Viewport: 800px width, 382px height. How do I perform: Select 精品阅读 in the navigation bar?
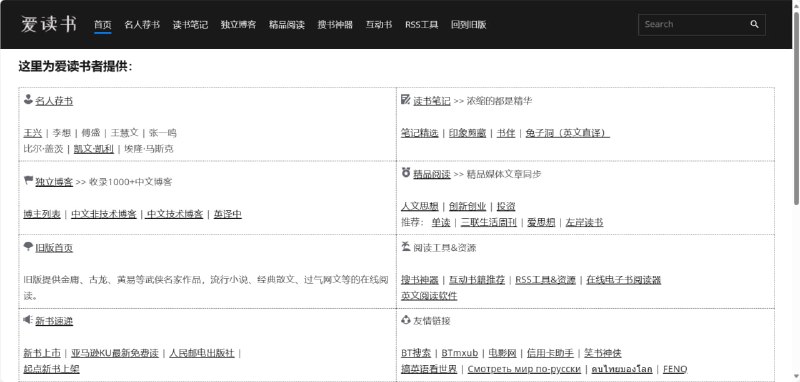[287, 24]
